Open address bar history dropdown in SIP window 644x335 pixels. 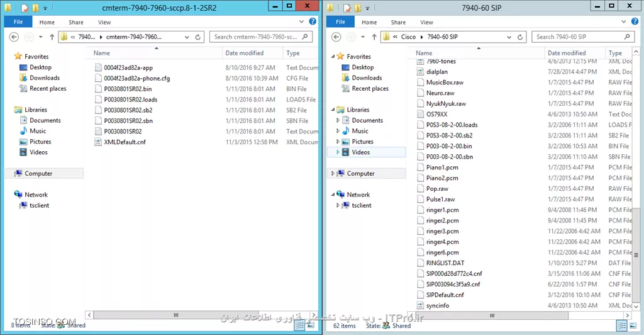pyautogui.click(x=509, y=37)
